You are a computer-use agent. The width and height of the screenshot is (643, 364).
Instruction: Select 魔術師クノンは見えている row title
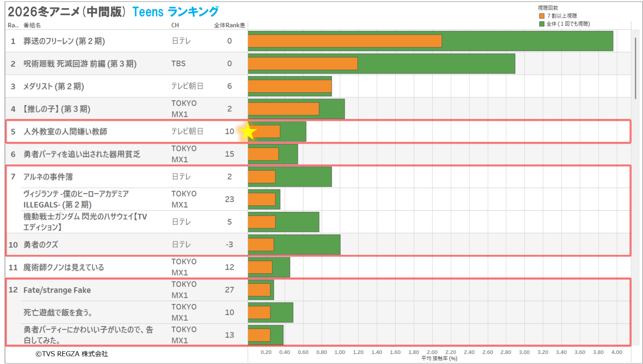[64, 267]
